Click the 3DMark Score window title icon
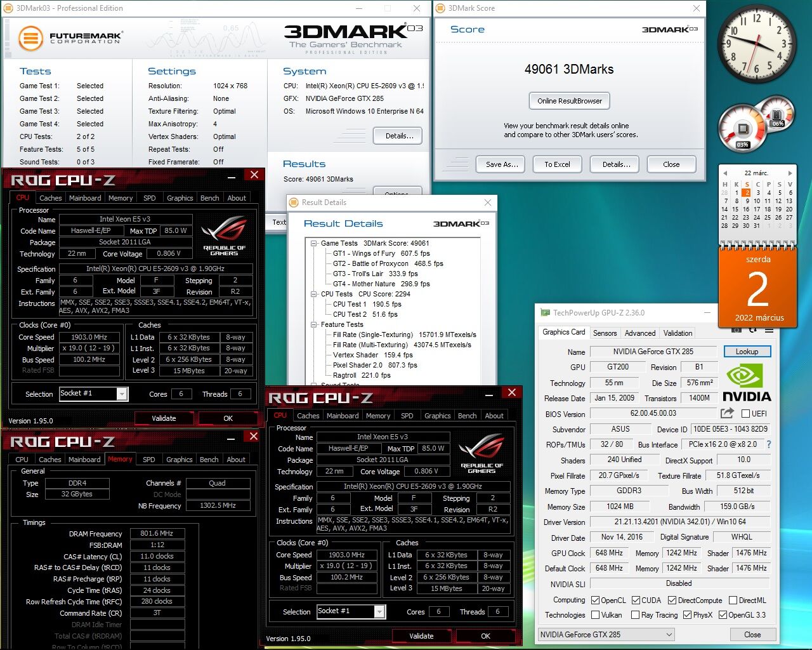The width and height of the screenshot is (812, 650). (x=440, y=8)
